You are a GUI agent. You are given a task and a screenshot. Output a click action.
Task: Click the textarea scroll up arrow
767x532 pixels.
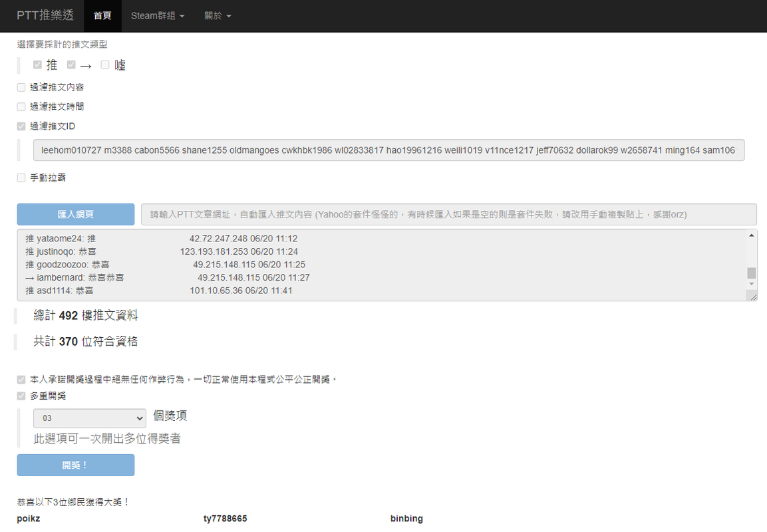point(751,235)
